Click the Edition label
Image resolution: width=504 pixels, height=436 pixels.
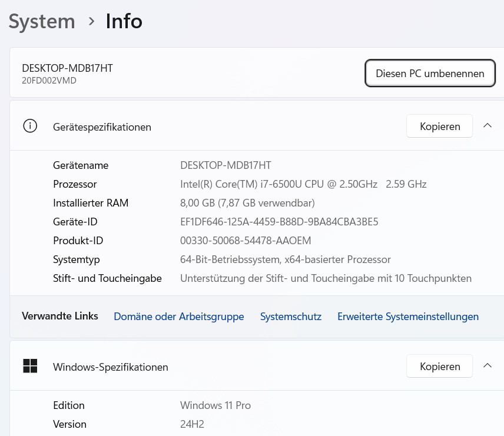(x=69, y=405)
